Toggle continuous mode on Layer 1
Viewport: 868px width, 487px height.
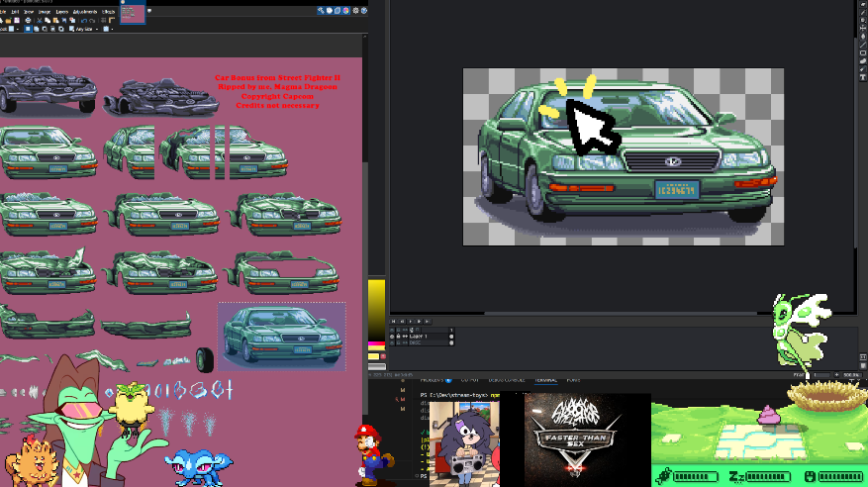[405, 337]
